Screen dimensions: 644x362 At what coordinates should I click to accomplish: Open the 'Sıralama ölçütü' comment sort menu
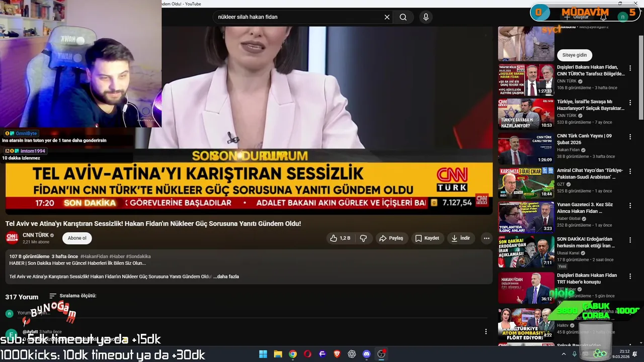[x=72, y=296]
